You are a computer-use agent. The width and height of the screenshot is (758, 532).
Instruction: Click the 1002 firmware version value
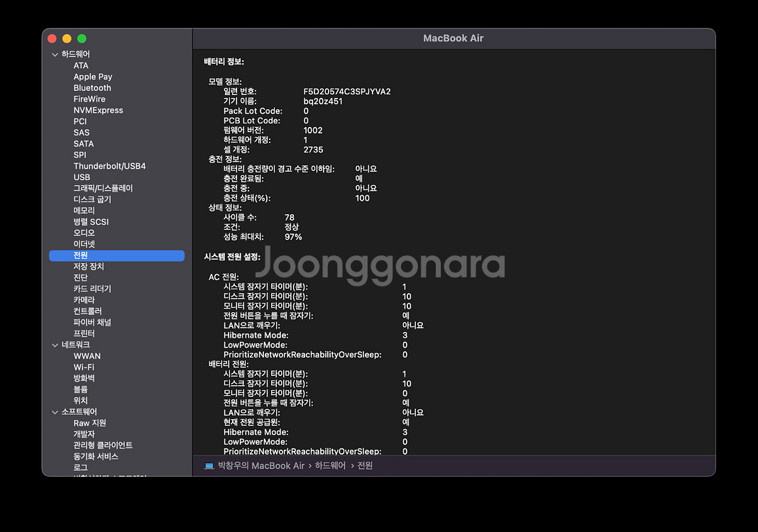coord(313,131)
